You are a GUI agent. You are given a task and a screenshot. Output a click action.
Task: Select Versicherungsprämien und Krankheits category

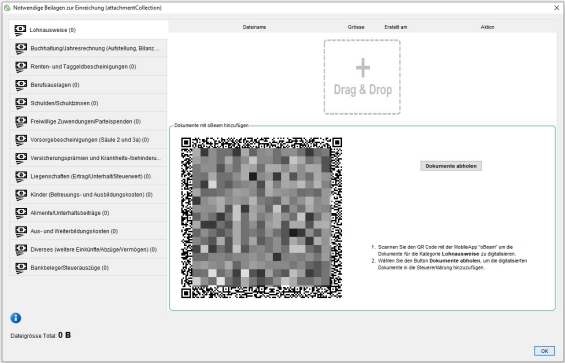(88, 158)
